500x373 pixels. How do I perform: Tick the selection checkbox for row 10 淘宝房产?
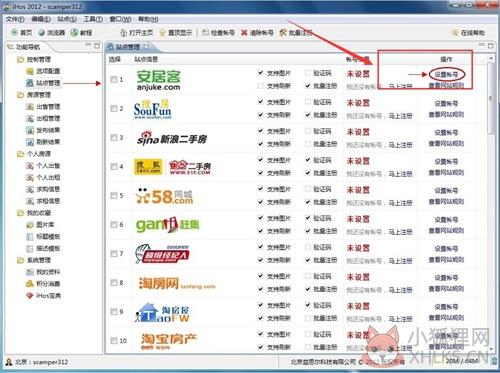click(114, 341)
